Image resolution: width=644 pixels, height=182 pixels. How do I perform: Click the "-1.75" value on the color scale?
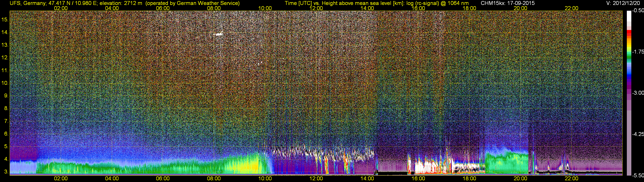(x=638, y=52)
